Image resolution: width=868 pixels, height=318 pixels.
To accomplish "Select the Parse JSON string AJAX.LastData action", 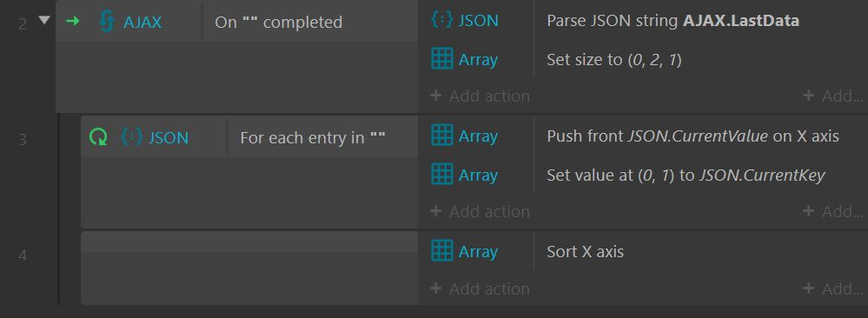I will (x=673, y=21).
